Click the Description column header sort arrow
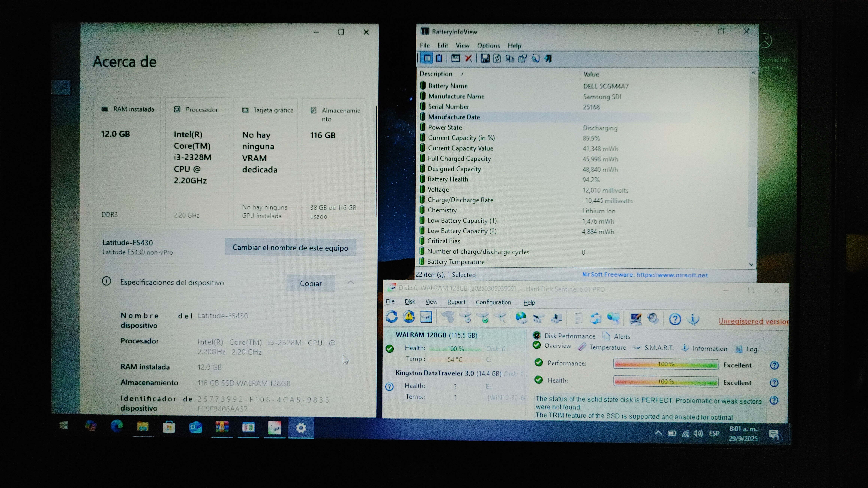Screen dimensions: 868x488 point(462,74)
